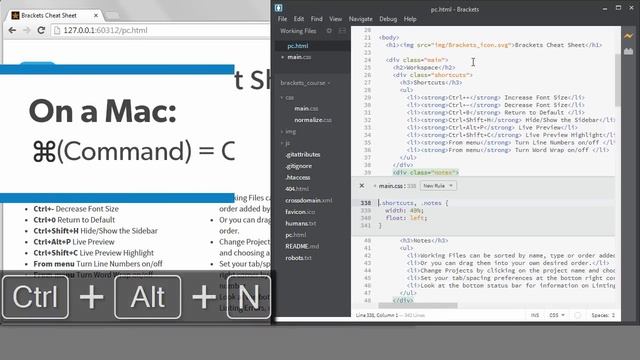Open the Find menu in Brackets
640x360 pixels.
[x=316, y=19]
